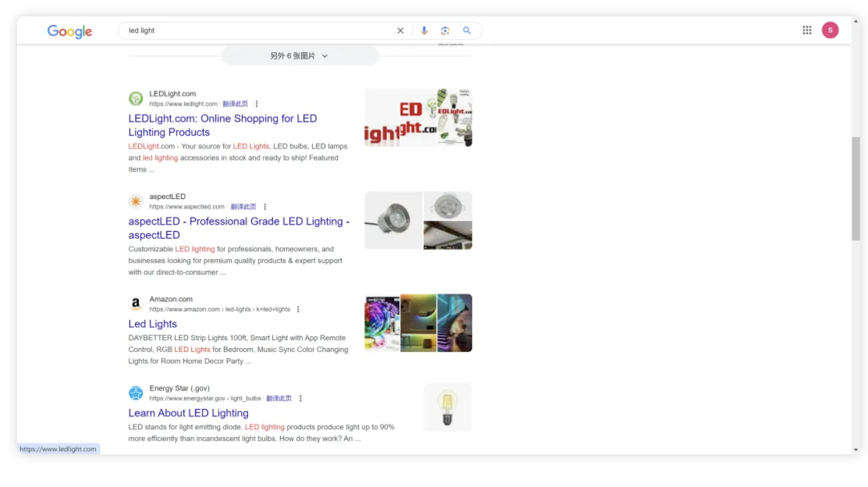Expand the 另外 6 张图片 images button
The height and width of the screenshot is (487, 868).
(x=300, y=56)
